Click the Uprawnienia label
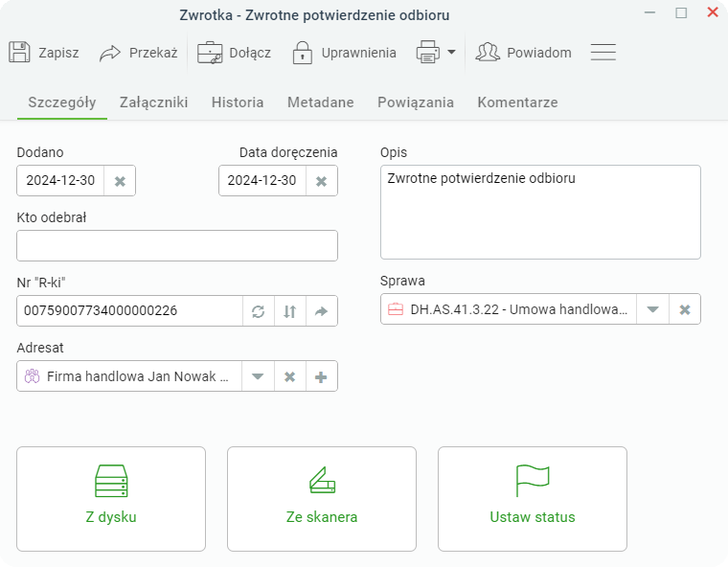The height and width of the screenshot is (567, 728). click(x=359, y=53)
